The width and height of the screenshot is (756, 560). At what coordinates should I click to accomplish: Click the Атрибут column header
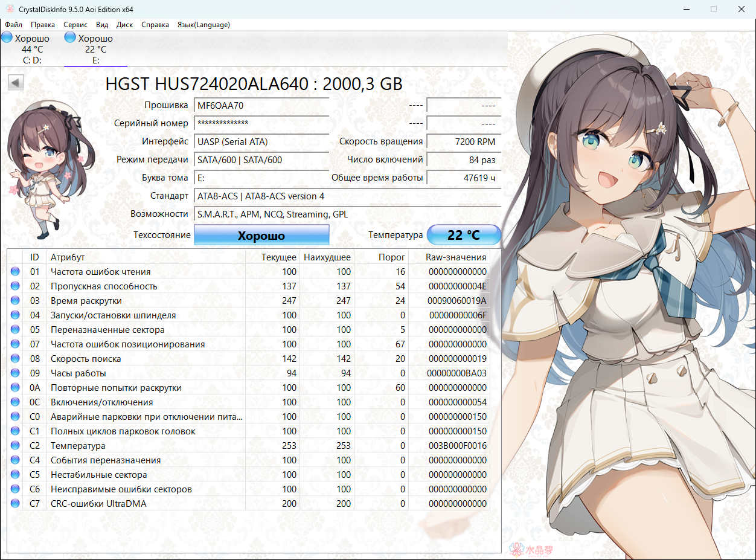(x=68, y=257)
